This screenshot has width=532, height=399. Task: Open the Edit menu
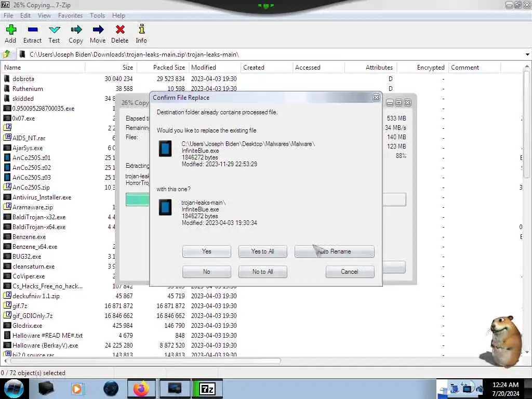pyautogui.click(x=25, y=16)
